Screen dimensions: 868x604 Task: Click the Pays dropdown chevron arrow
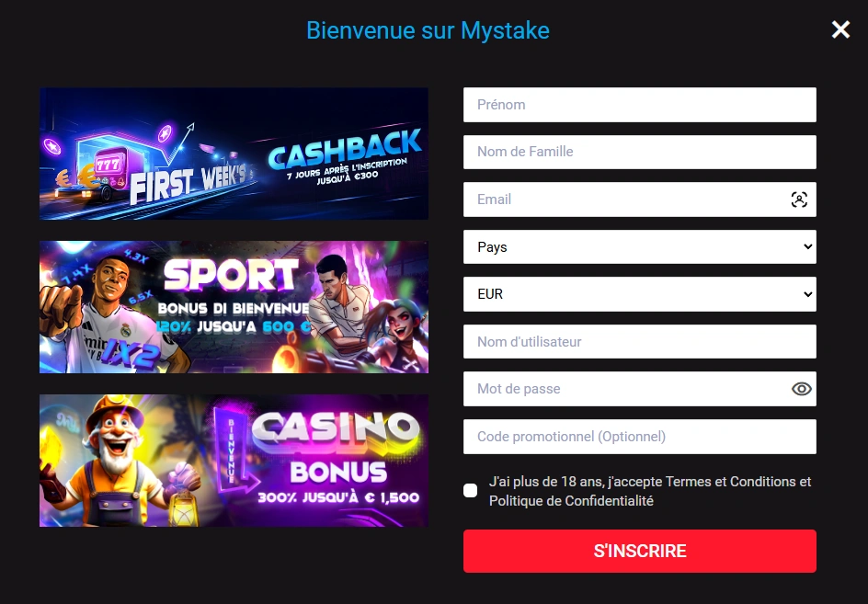[807, 247]
